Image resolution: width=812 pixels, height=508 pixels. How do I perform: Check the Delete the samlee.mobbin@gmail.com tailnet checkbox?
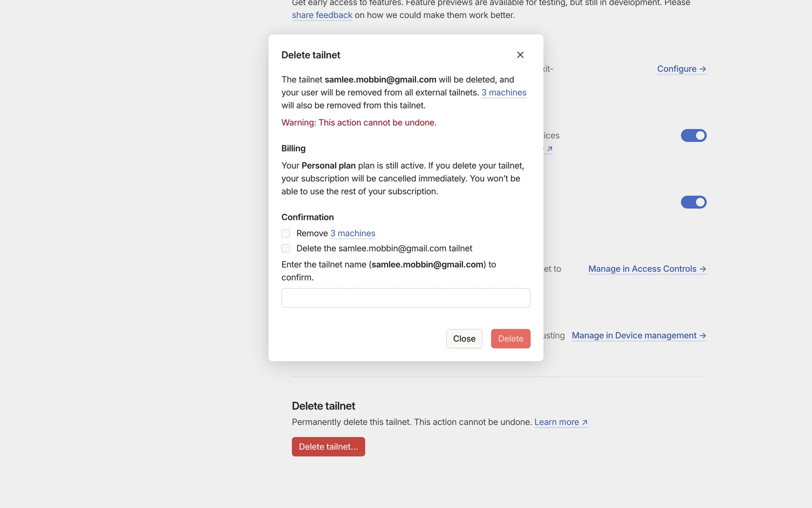(286, 248)
